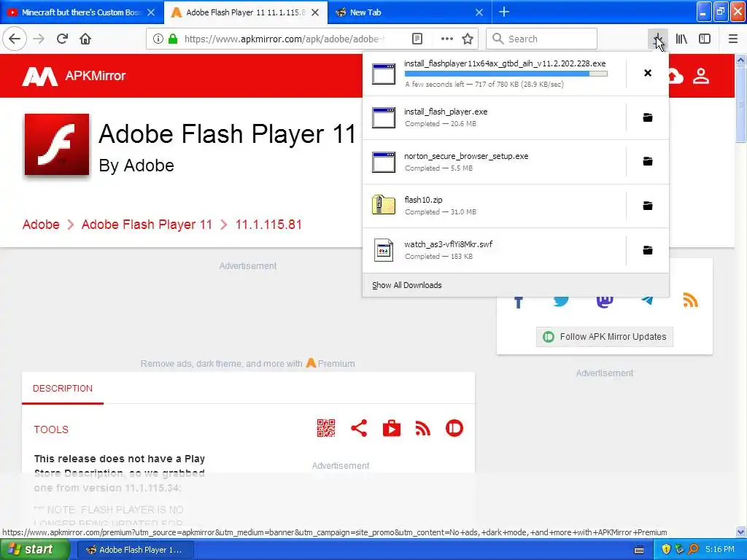The image size is (747, 560).
Task: Click the green secure padlock icon
Action: coord(173,39)
